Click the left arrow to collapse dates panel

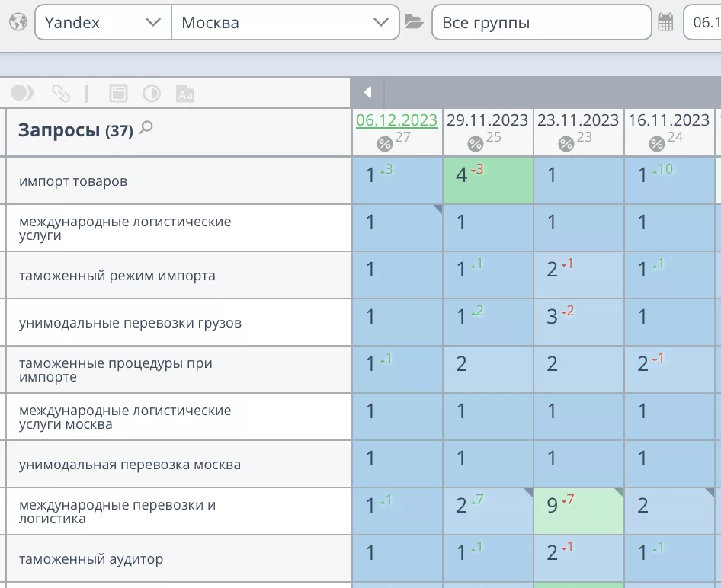pyautogui.click(x=367, y=92)
